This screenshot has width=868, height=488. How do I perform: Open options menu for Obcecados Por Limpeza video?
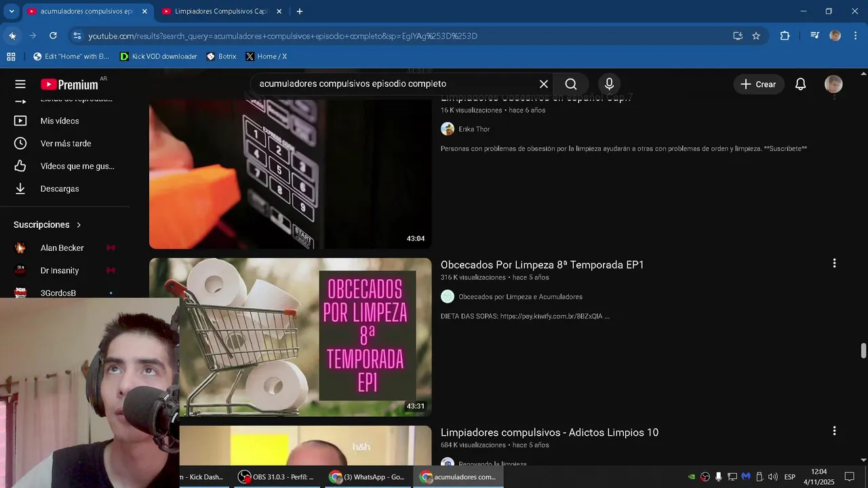pos(834,264)
